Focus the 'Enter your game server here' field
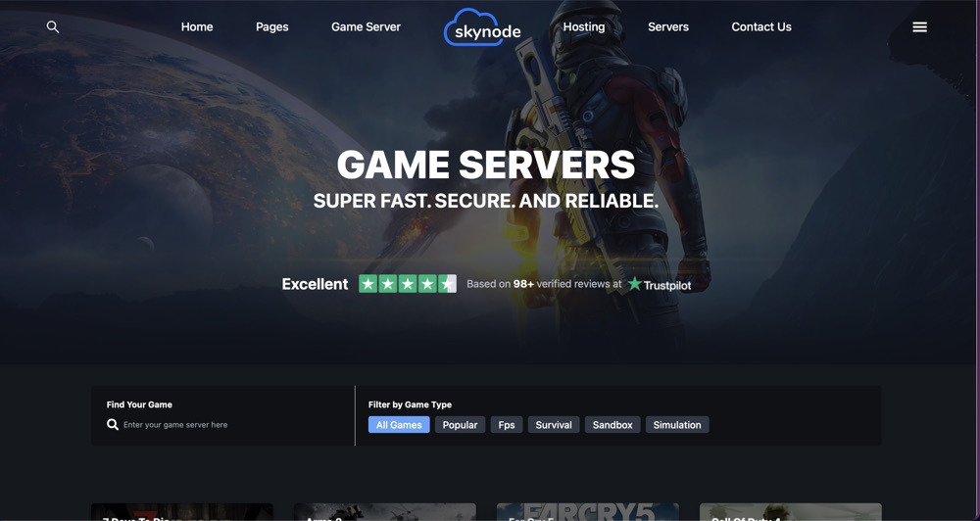 [x=175, y=425]
